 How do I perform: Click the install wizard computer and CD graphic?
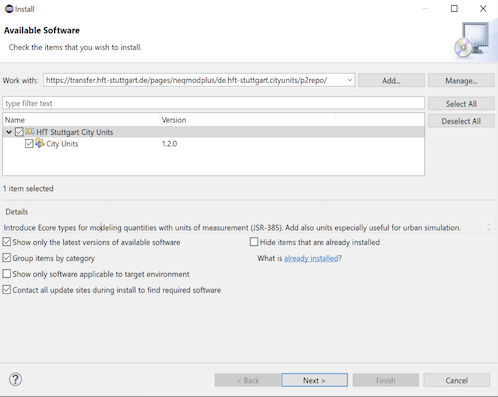point(472,40)
